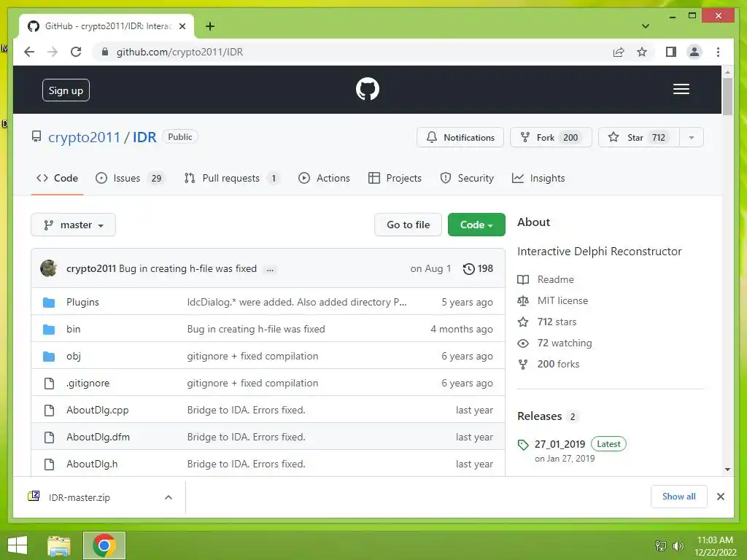Expand commit message ellipsis button
747x560 pixels.
coord(270,269)
